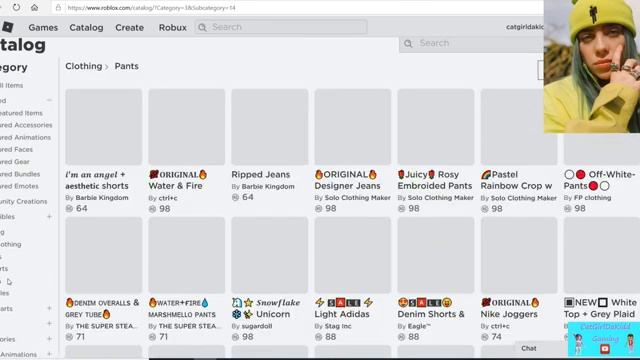Select Community Creations in sidebar
This screenshot has width=640, height=360.
pos(24,201)
